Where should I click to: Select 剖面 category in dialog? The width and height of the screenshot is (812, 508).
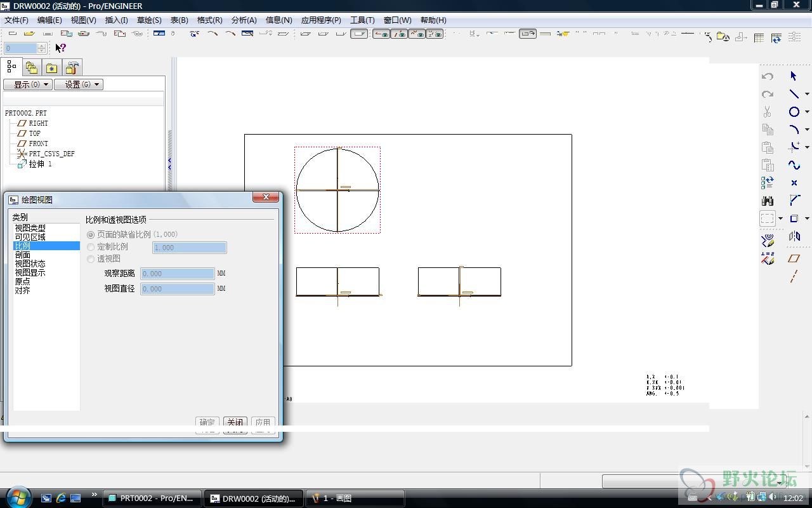point(23,255)
